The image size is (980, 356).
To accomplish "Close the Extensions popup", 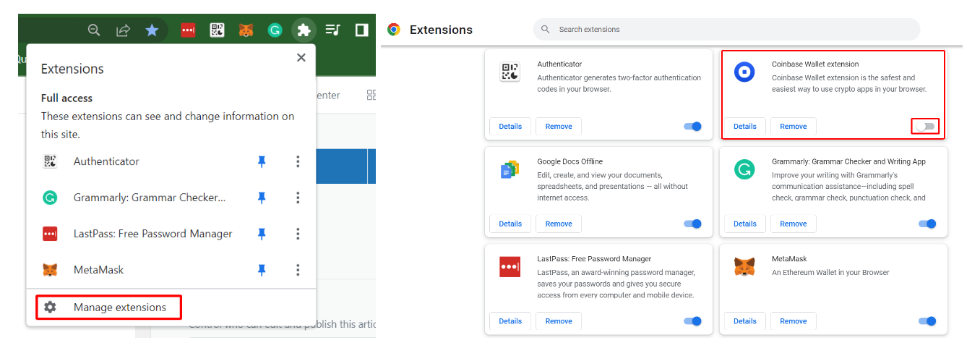I will click(301, 58).
